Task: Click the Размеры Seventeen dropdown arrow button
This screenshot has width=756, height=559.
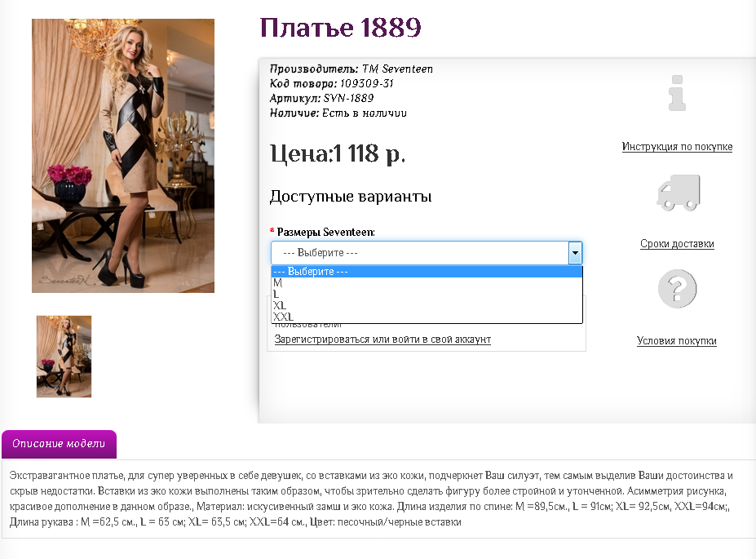Action: click(575, 253)
